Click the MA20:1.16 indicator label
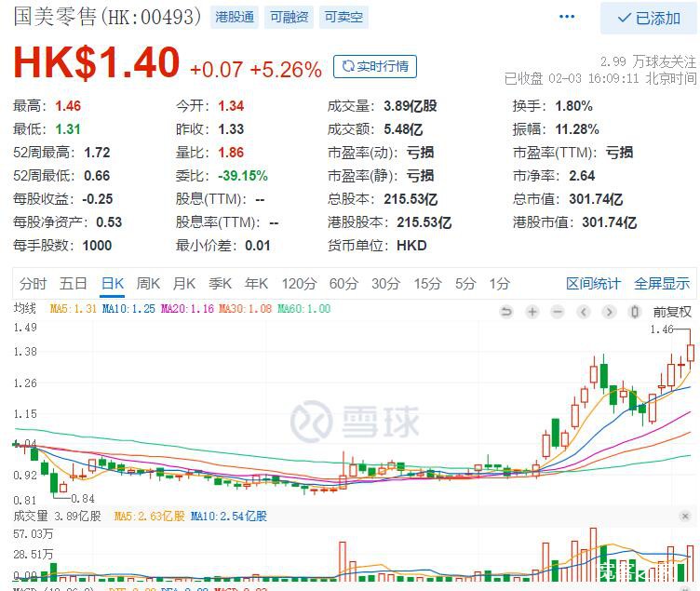The image size is (700, 591). pos(187,308)
